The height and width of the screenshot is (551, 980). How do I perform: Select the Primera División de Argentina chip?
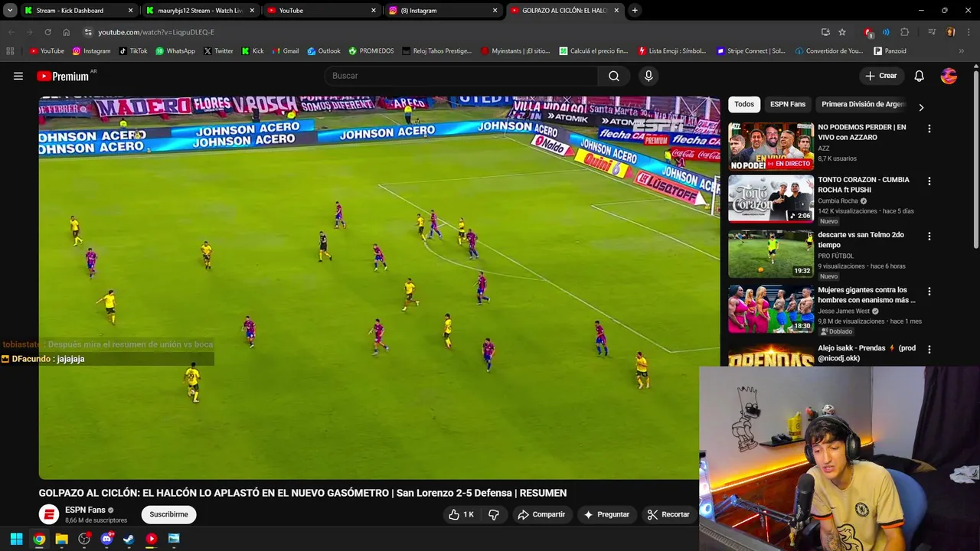(x=864, y=104)
